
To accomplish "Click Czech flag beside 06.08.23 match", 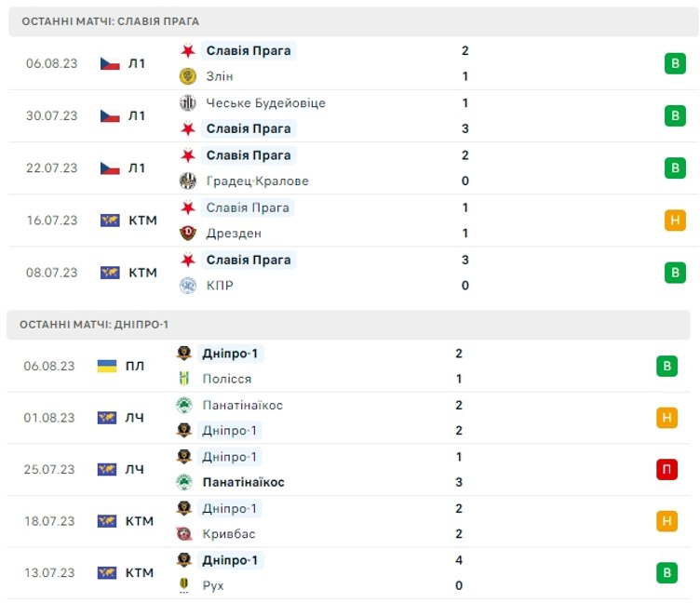I will (110, 64).
